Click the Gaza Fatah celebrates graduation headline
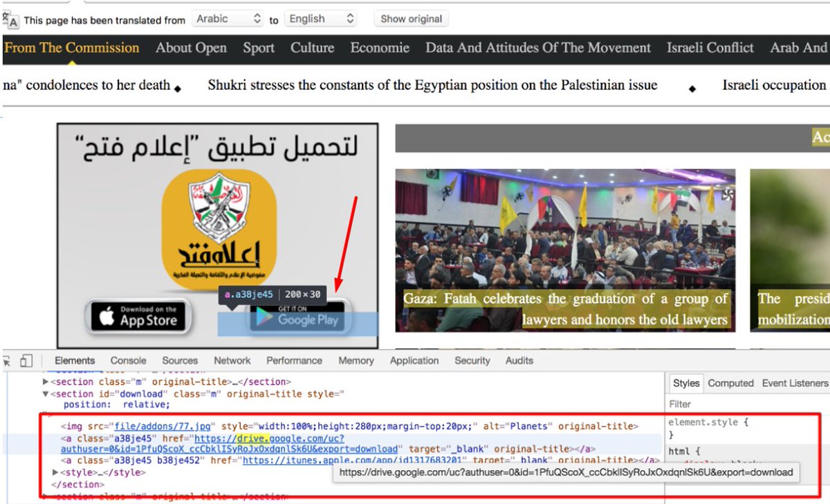Image resolution: width=830 pixels, height=504 pixels. [566, 309]
